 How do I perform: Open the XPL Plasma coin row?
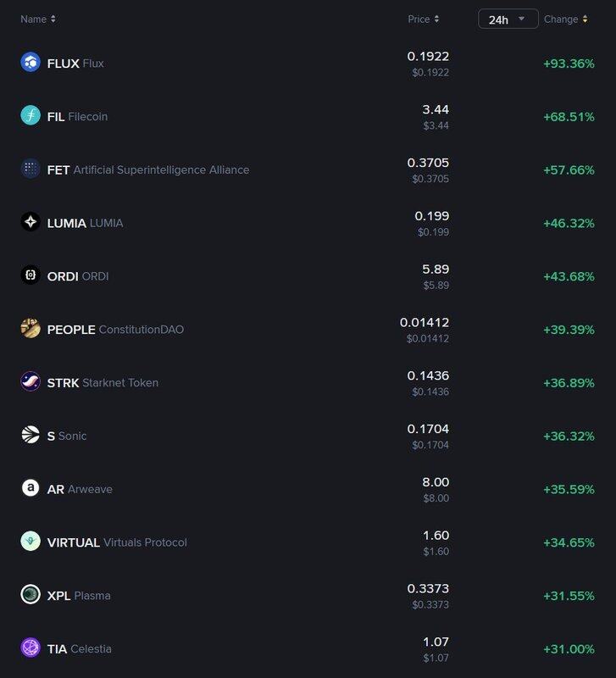pos(58,596)
